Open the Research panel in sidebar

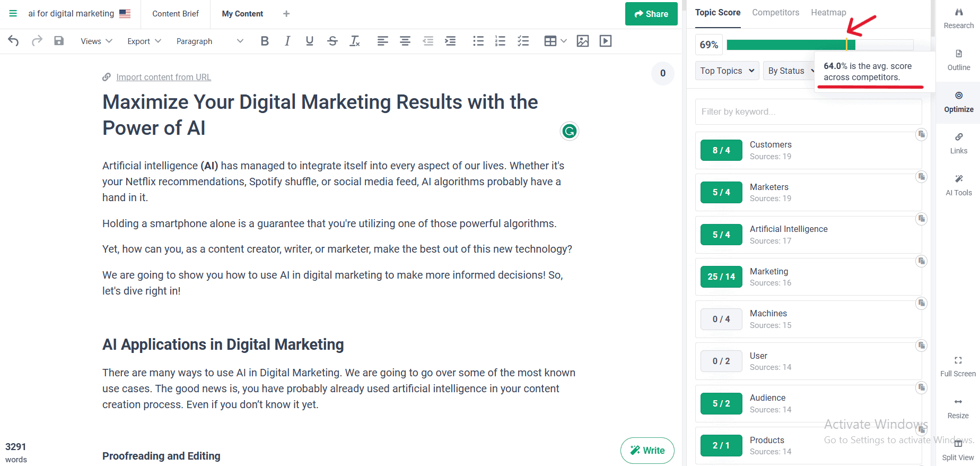(958, 19)
